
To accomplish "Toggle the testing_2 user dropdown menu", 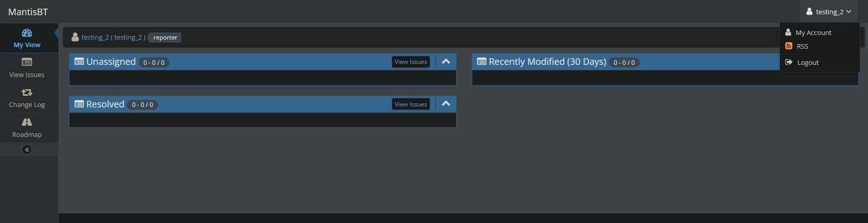I will 829,12.
